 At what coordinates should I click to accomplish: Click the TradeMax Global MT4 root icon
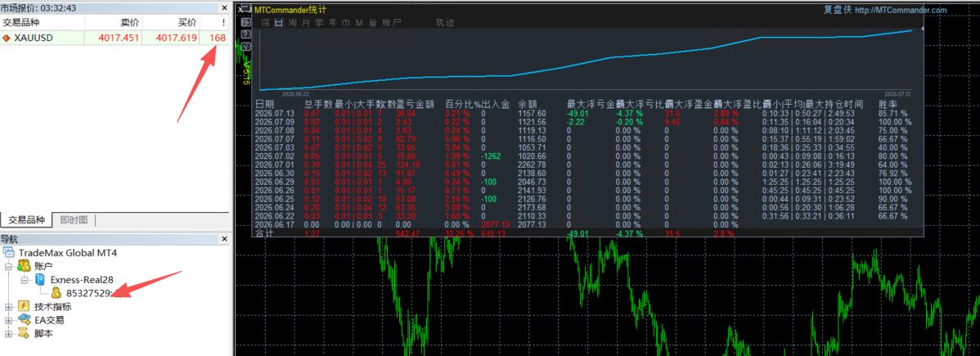[9, 252]
